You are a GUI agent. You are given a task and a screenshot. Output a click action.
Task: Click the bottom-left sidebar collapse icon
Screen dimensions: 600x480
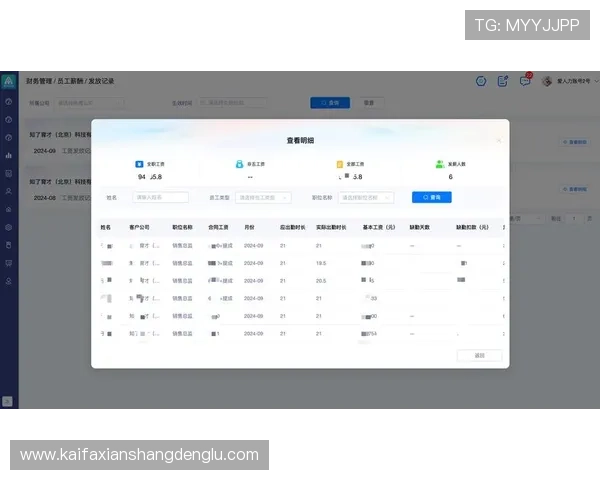8,401
